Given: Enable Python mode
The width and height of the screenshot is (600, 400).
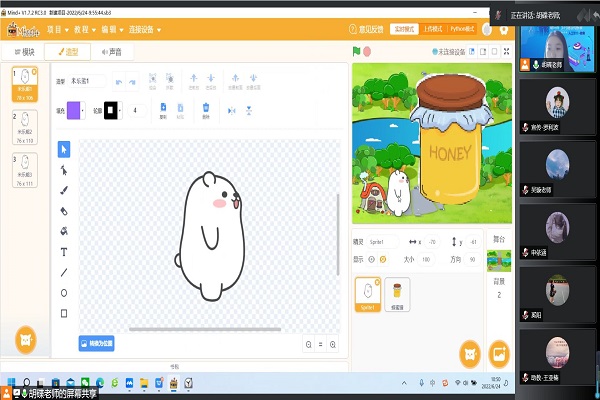Looking at the screenshot, I should (x=461, y=30).
